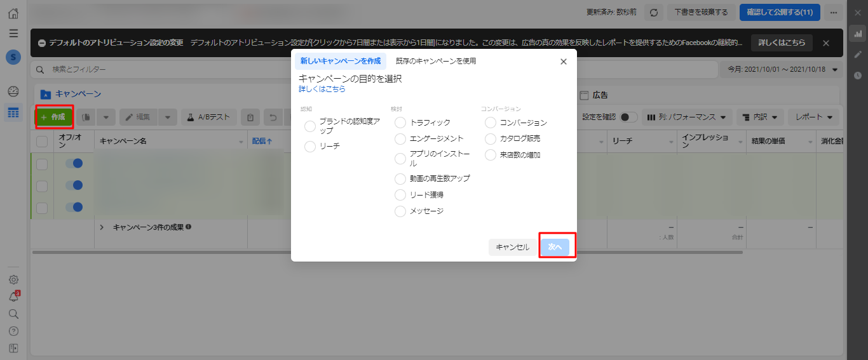Open the account overview gauge icon
868x360 pixels.
point(13,91)
